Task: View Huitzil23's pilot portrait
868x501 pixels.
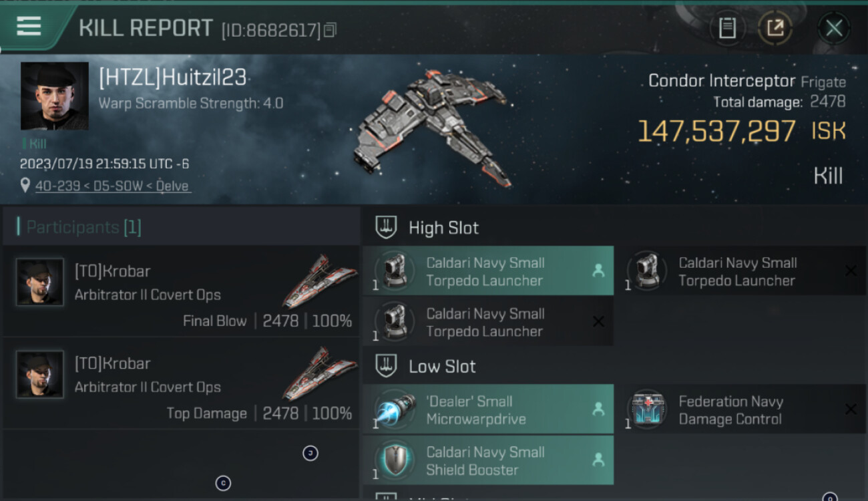Action: (54, 96)
